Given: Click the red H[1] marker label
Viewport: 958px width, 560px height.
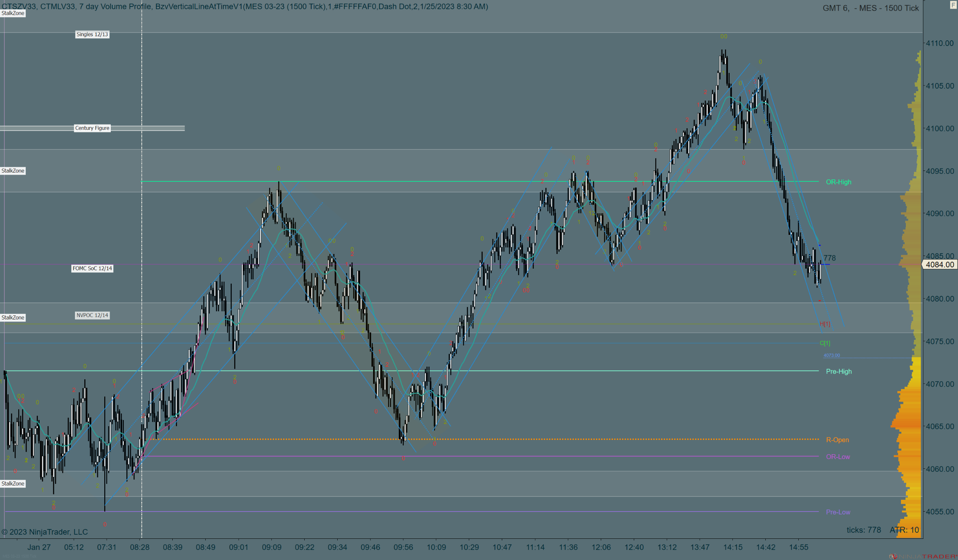Looking at the screenshot, I should (825, 324).
